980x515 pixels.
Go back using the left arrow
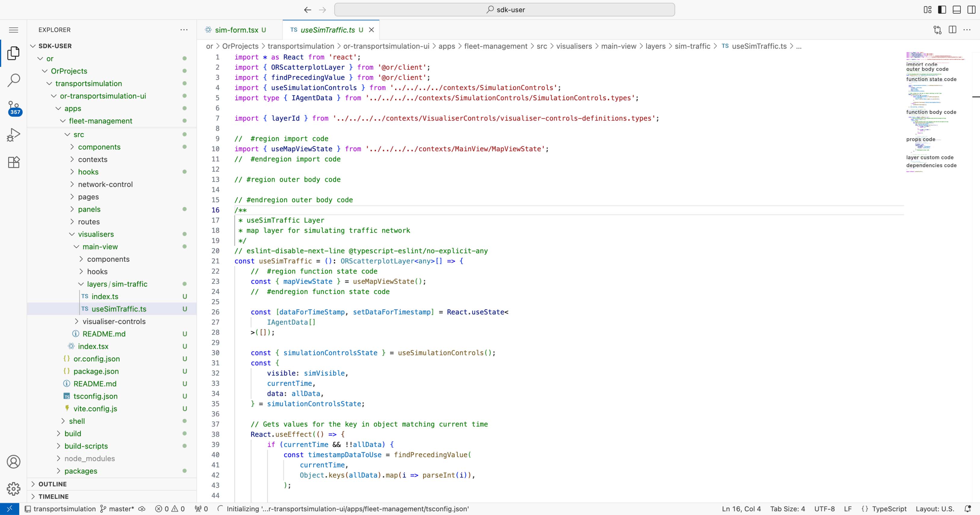[x=308, y=10]
